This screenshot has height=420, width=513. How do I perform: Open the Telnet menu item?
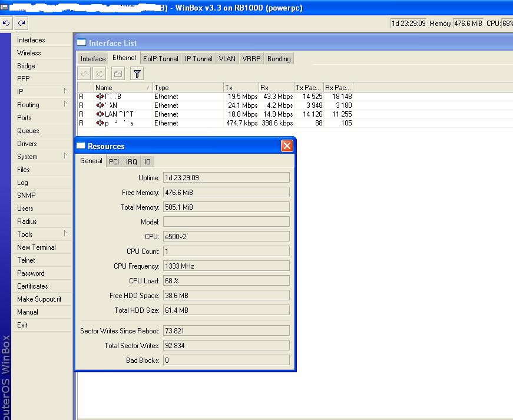coord(42,260)
